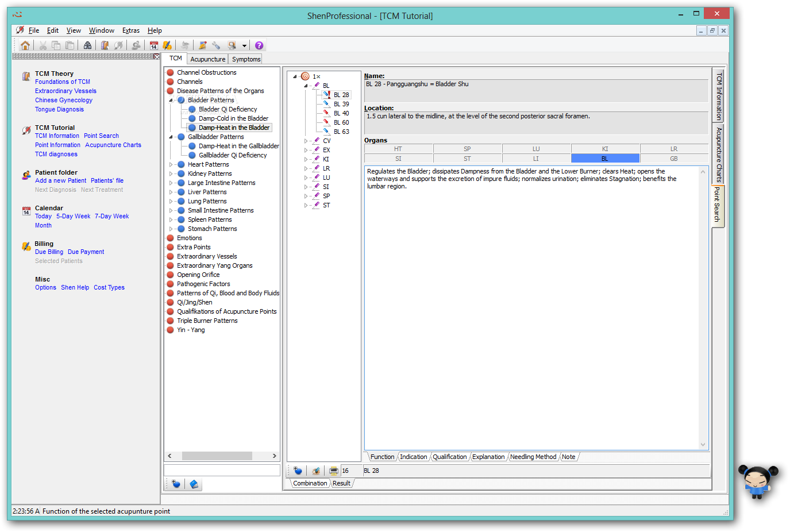Open the Indication tab
The width and height of the screenshot is (790, 532).
point(414,457)
